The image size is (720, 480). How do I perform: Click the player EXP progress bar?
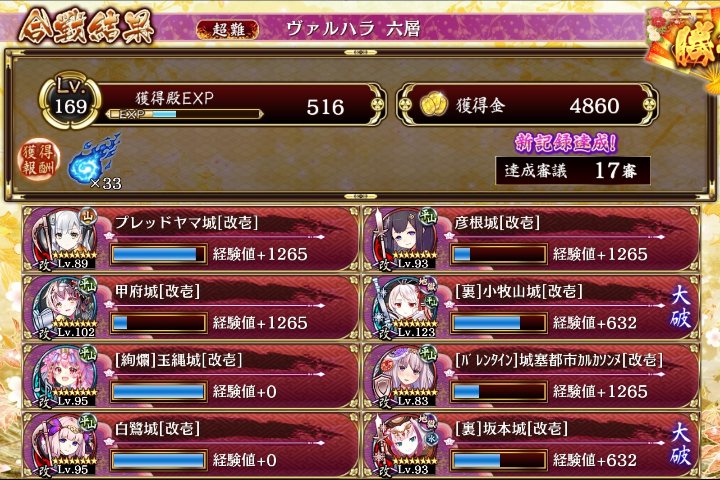[x=184, y=114]
